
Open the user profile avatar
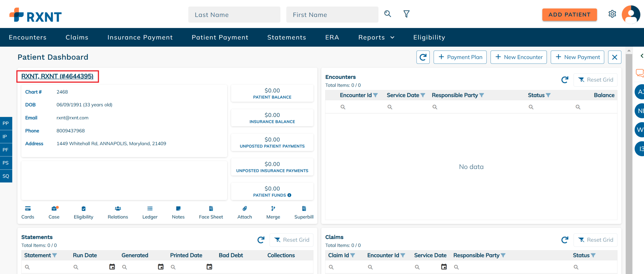(631, 14)
